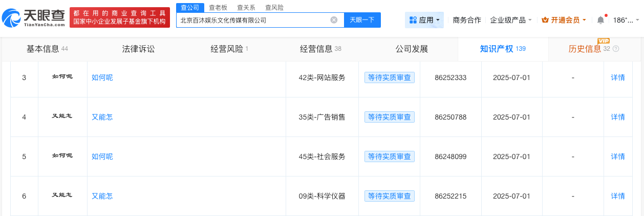Viewport: 644px width, 216px height.
Task: Open 详情 for trademark 86252333
Action: 618,77
